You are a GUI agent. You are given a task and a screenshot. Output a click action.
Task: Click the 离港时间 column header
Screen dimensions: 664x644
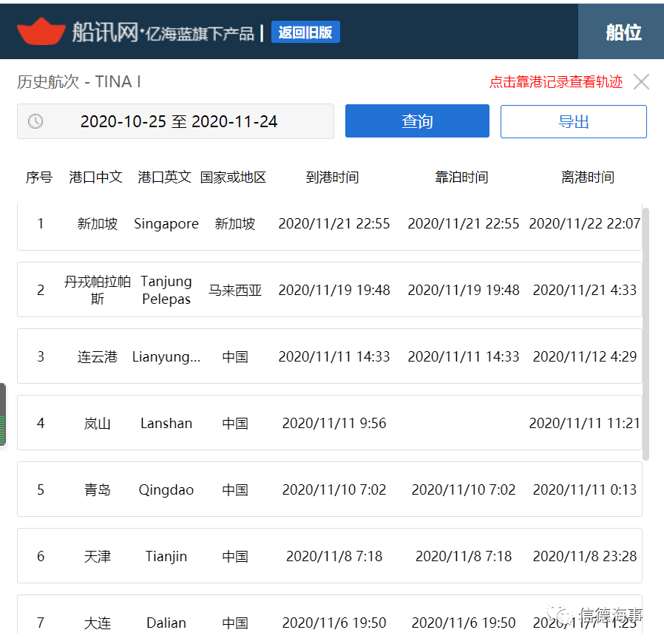[x=588, y=177]
